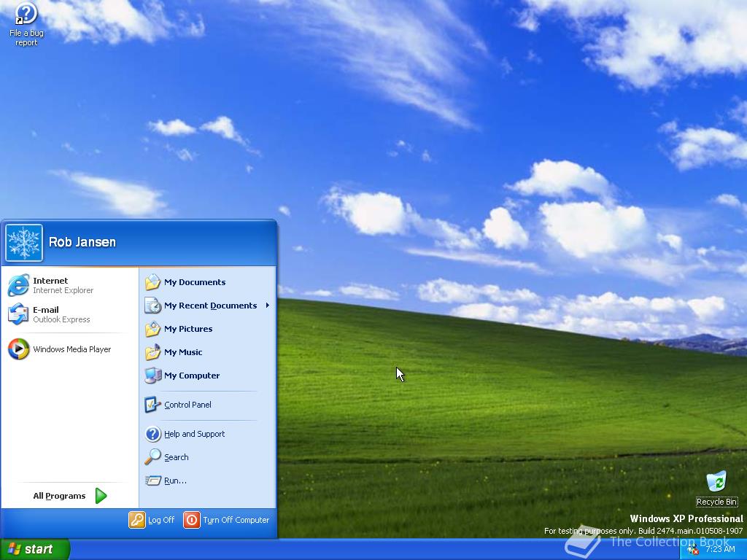
Task: Click the My Computer monitor icon
Action: tap(152, 376)
